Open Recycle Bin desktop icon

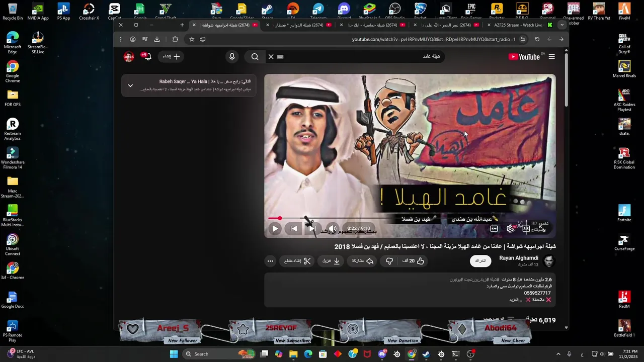[13, 12]
